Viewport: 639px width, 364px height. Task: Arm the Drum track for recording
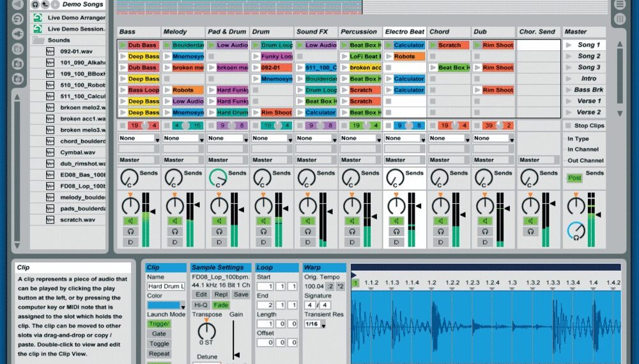click(x=263, y=242)
